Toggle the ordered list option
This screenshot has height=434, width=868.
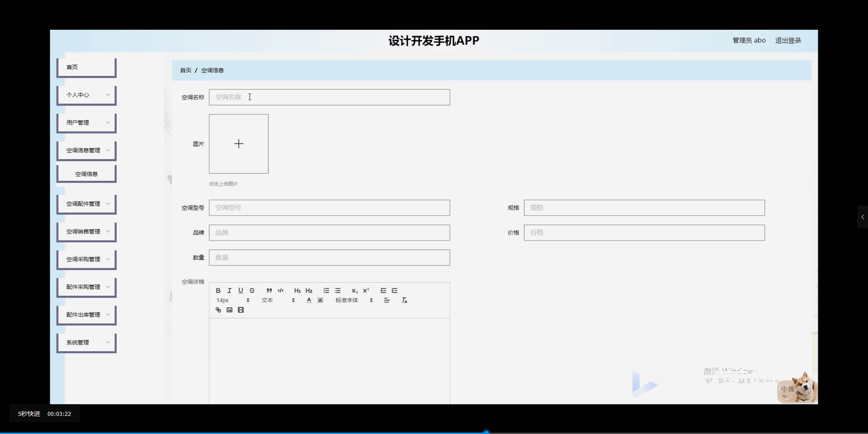pyautogui.click(x=326, y=291)
